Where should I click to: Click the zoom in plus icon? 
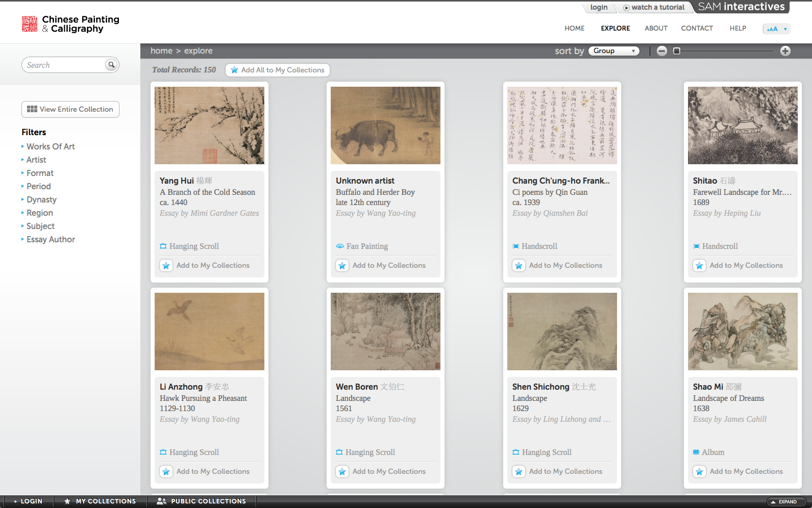point(785,51)
